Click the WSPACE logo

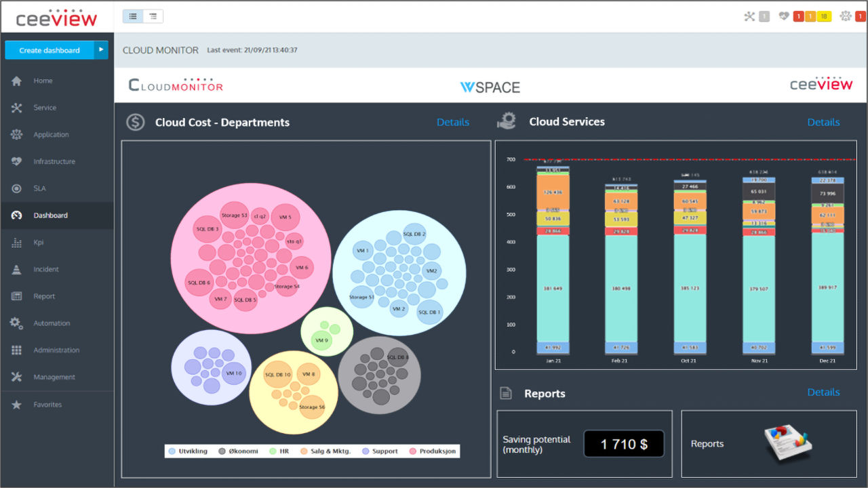click(490, 87)
